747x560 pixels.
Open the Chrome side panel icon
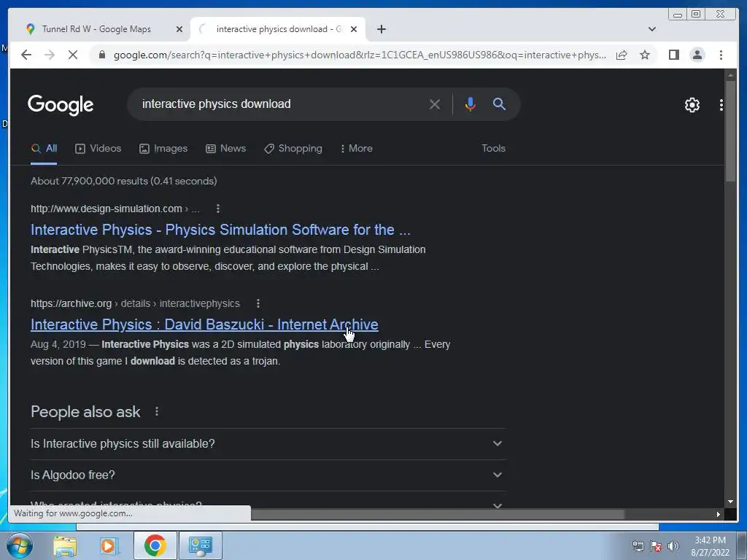pyautogui.click(x=673, y=55)
